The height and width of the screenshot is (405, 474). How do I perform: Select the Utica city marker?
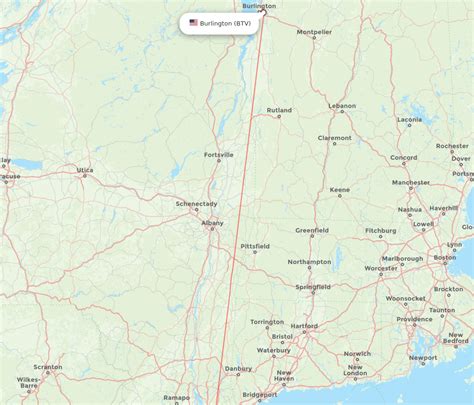coord(85,176)
